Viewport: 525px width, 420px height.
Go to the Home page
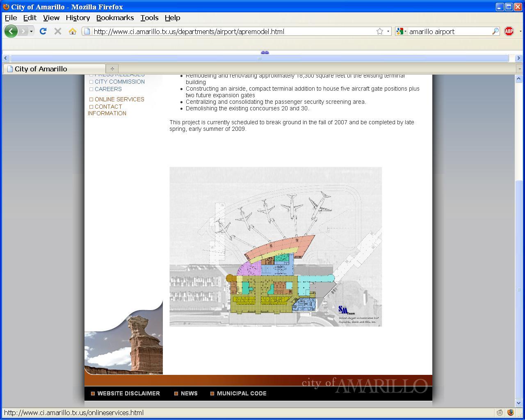[x=73, y=31]
